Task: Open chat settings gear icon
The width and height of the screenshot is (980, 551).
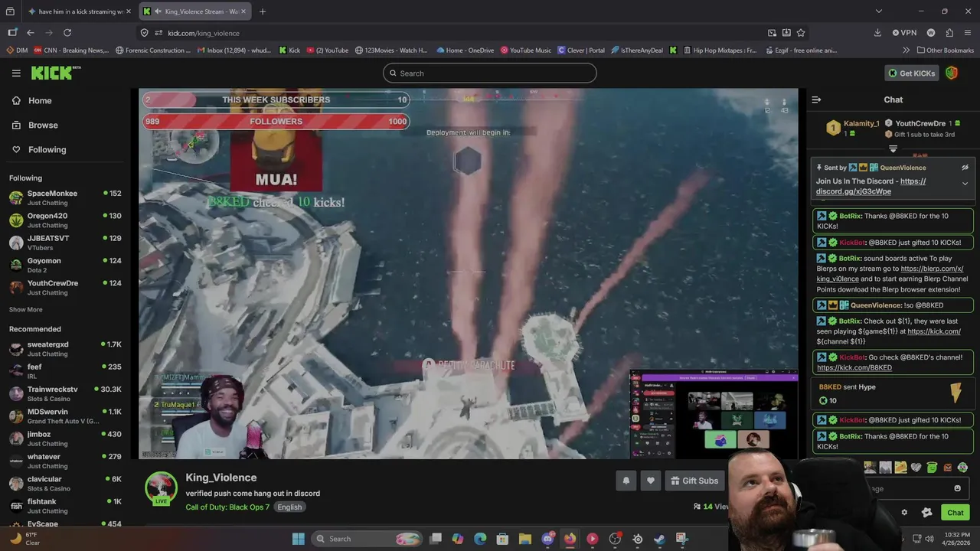Action: (904, 513)
